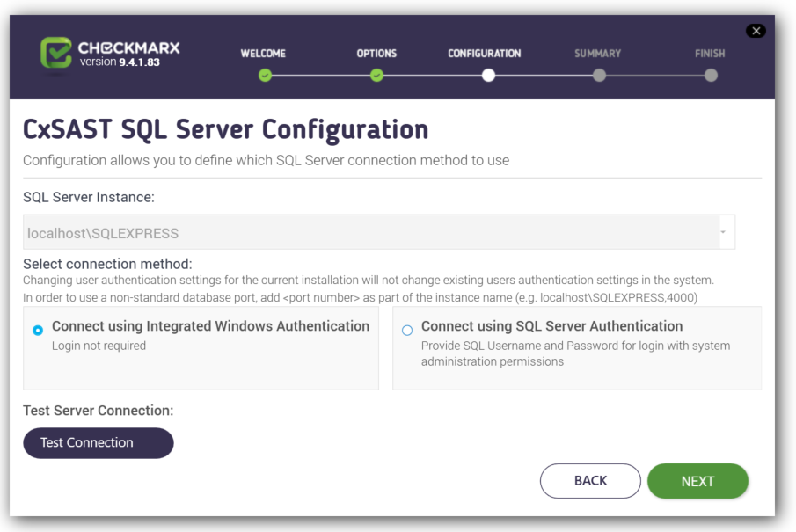Click the 'Connect using SQL Server Authentication' label
Image resolution: width=796 pixels, height=532 pixels.
coord(551,326)
